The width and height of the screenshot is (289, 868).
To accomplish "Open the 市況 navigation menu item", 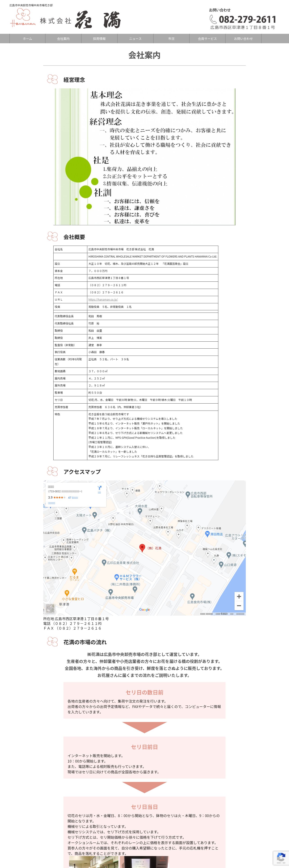I will click(171, 39).
